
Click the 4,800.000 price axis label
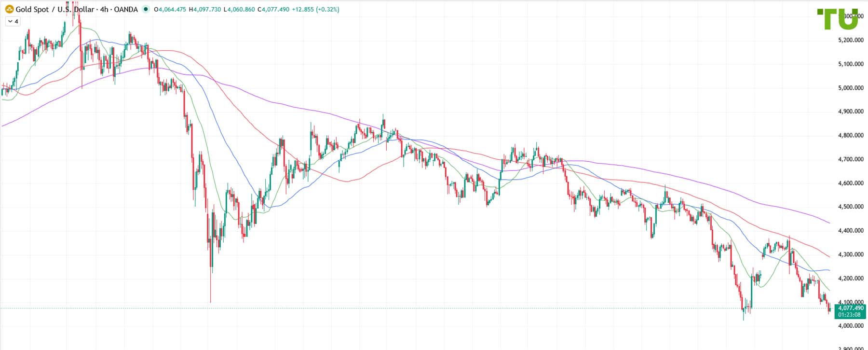coord(851,135)
